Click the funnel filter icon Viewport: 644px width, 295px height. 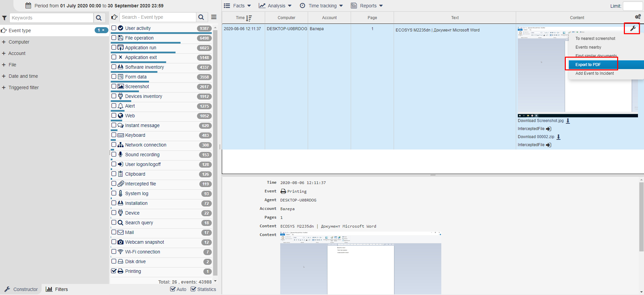point(4,18)
